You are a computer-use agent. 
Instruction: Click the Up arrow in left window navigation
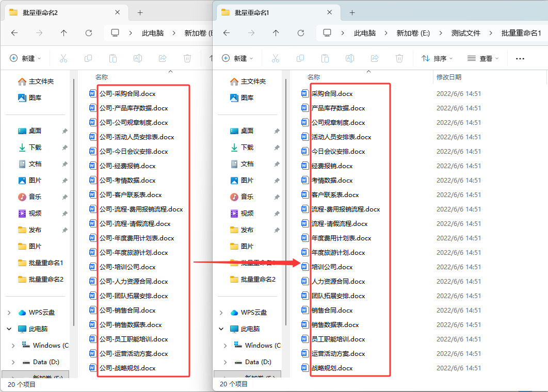click(63, 33)
